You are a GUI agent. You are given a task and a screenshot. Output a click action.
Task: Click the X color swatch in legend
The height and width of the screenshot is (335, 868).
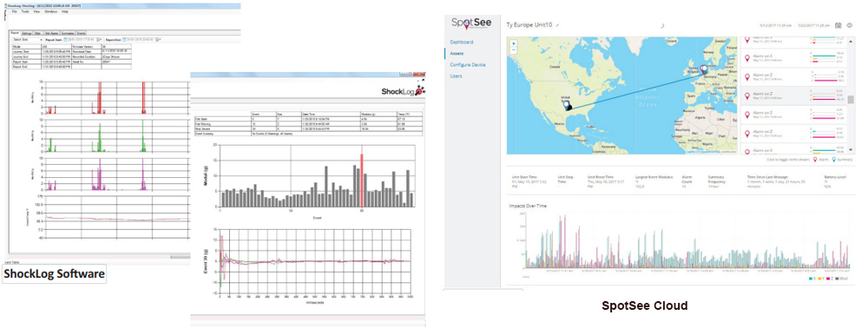[811, 279]
